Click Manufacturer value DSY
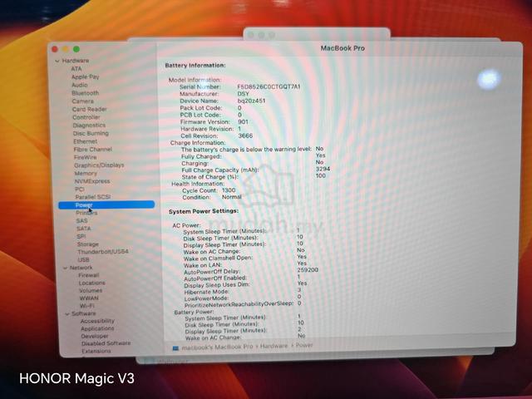The image size is (532, 399). point(244,94)
